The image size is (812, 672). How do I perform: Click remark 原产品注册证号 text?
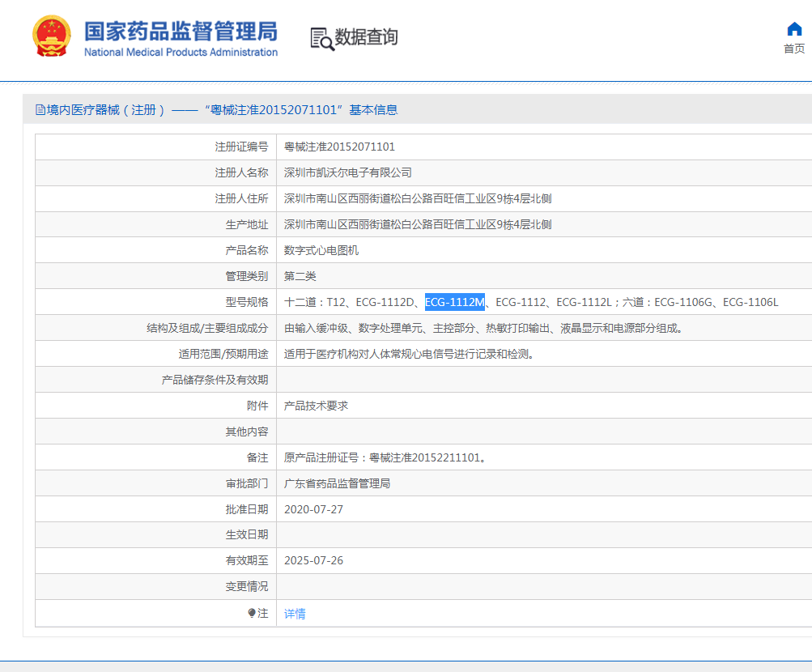(x=385, y=457)
